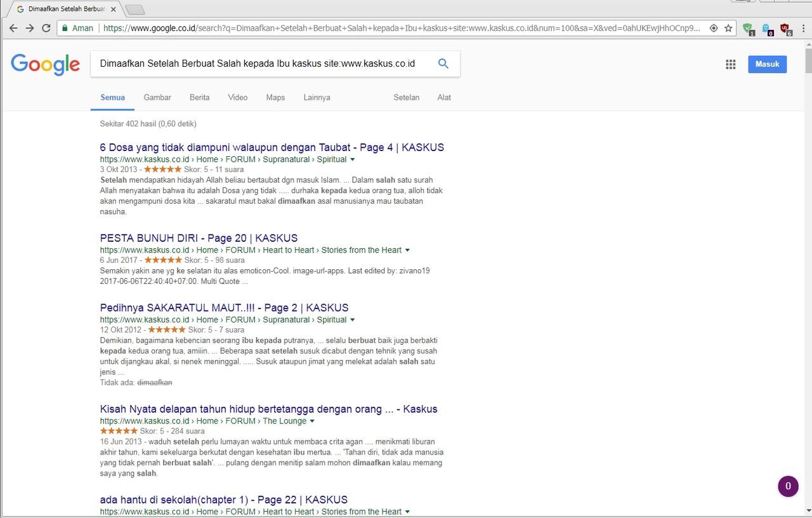812x518 pixels.
Task: Expand the Lainnya menu
Action: tap(317, 97)
